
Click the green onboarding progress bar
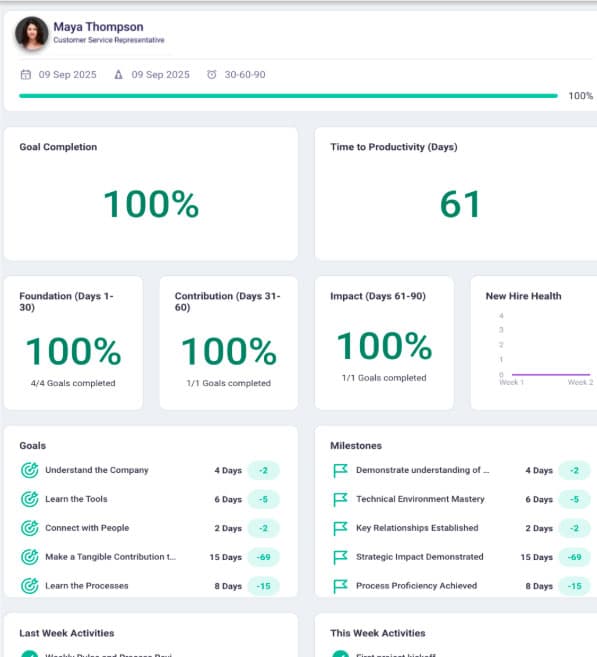pos(288,96)
